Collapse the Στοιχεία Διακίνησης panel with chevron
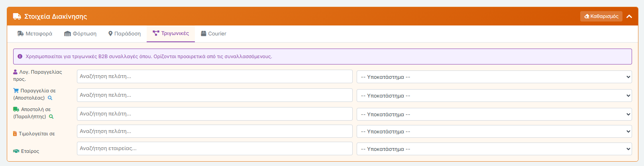The height and width of the screenshot is (166, 644). point(629,16)
